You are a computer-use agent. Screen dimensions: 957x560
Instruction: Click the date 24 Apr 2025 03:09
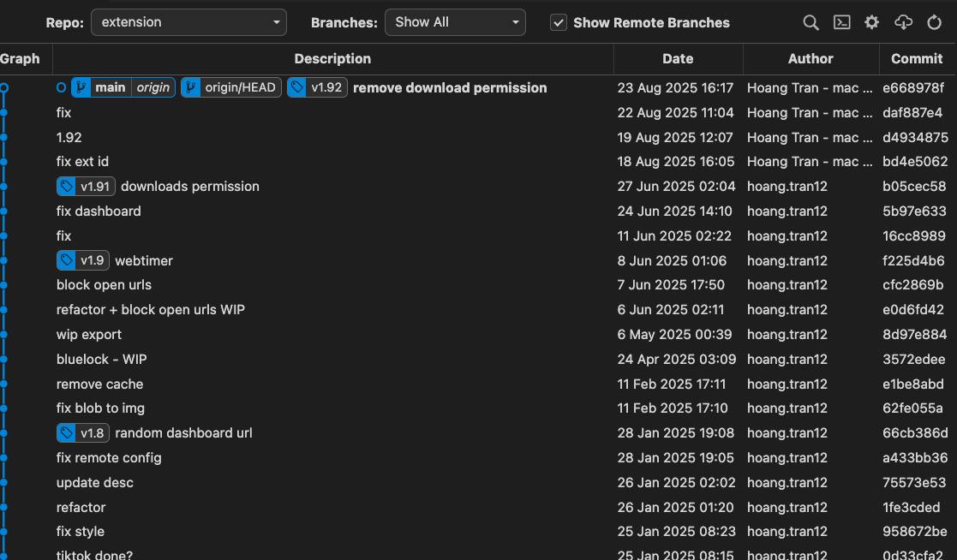(x=676, y=360)
